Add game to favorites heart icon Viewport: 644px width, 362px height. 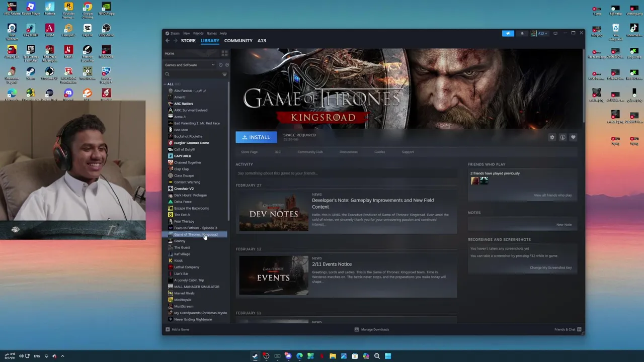click(x=573, y=137)
